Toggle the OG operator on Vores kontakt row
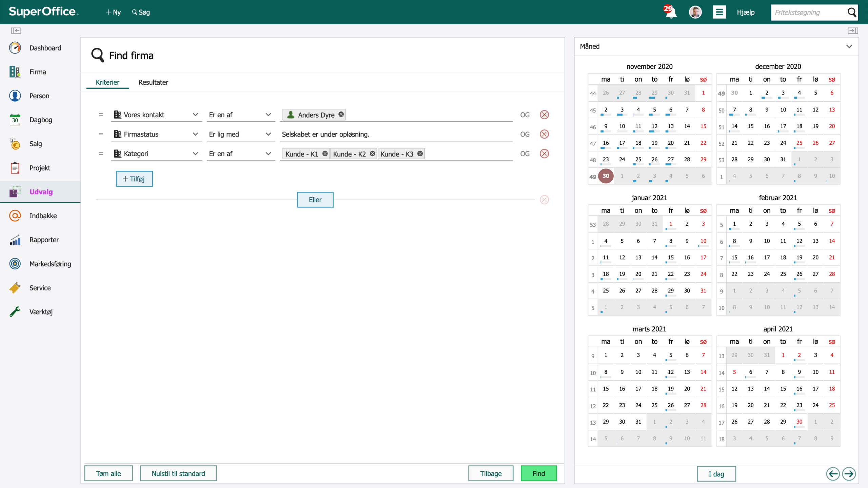Screen dimensions: 868x488 tap(525, 115)
